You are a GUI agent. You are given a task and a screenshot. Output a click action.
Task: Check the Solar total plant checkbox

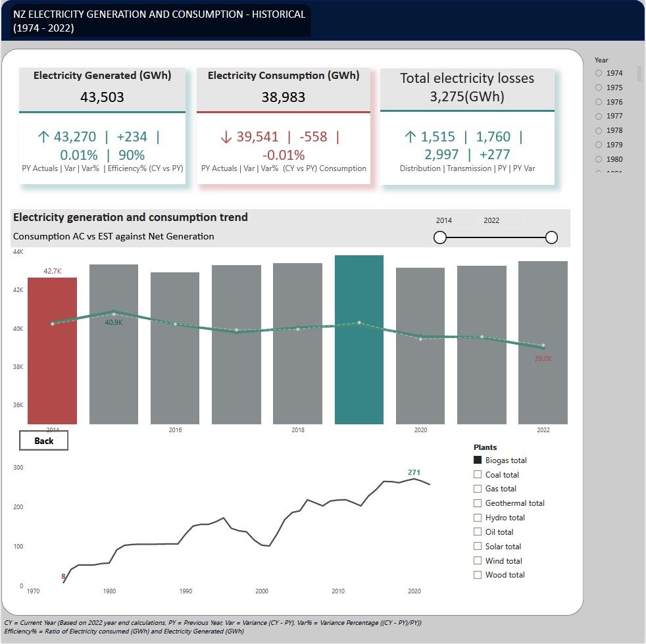(478, 546)
